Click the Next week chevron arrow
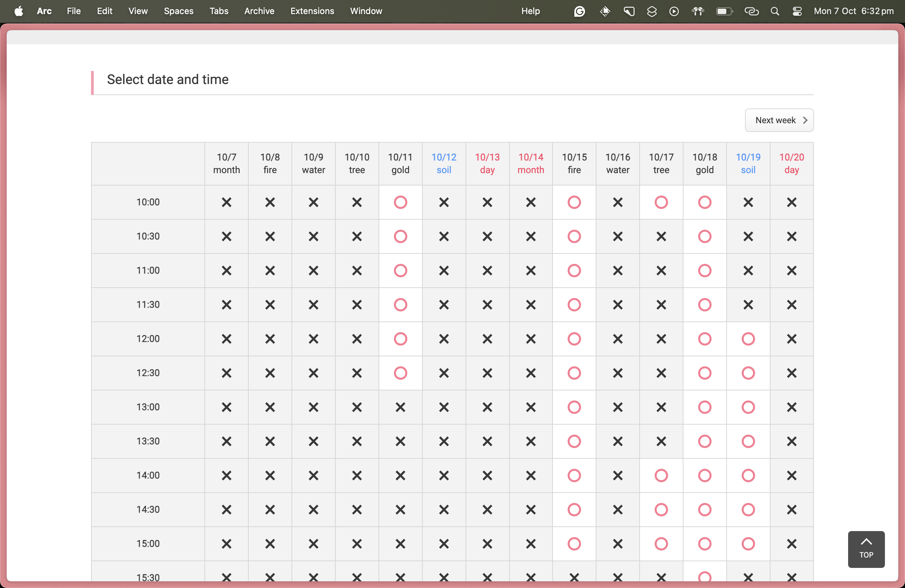905x588 pixels. pos(805,120)
